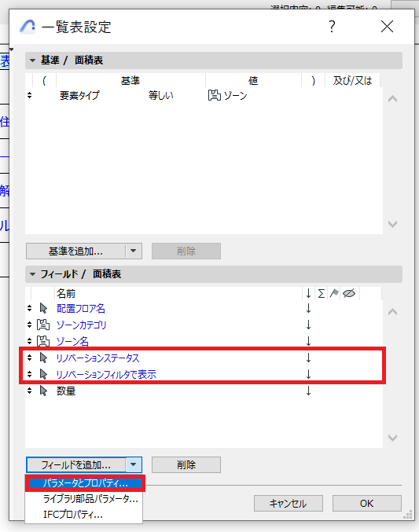419x532 pixels.
Task: Click the reorder handle for 要素タイプ criterion
Action: (x=30, y=95)
